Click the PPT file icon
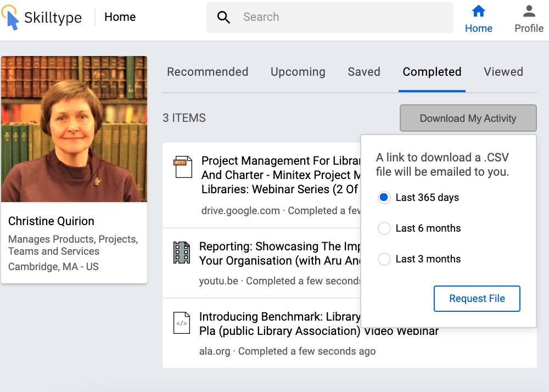This screenshot has width=549, height=392. click(x=183, y=167)
